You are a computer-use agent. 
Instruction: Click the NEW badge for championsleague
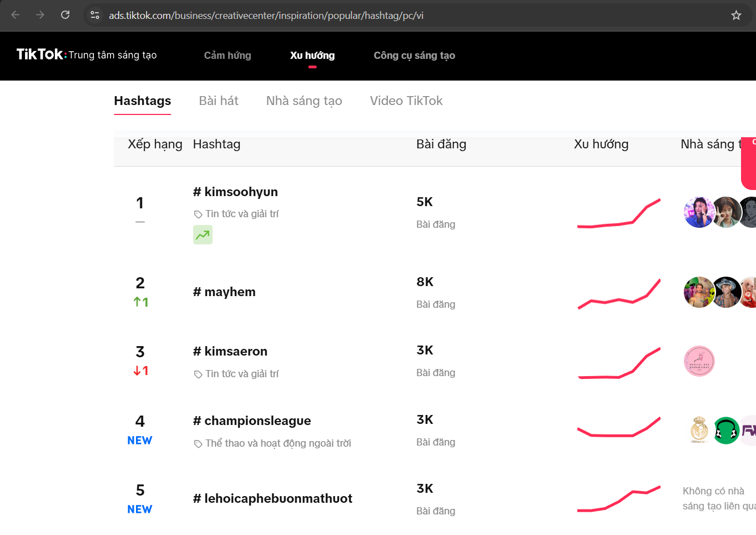click(x=140, y=441)
